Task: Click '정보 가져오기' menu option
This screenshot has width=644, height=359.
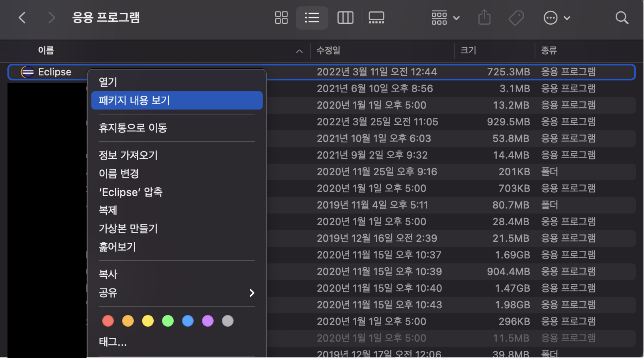Action: [x=128, y=155]
